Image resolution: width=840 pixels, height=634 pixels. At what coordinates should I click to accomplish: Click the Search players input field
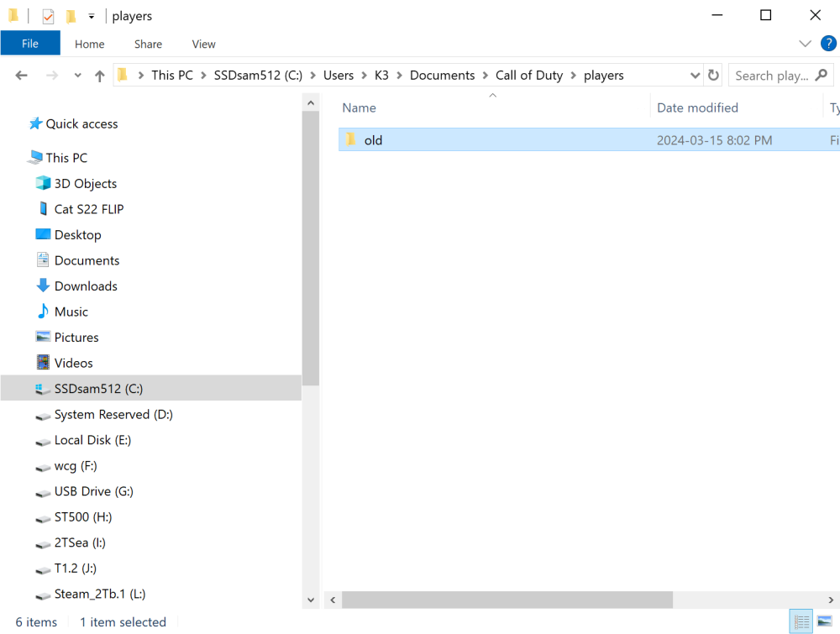click(770, 76)
